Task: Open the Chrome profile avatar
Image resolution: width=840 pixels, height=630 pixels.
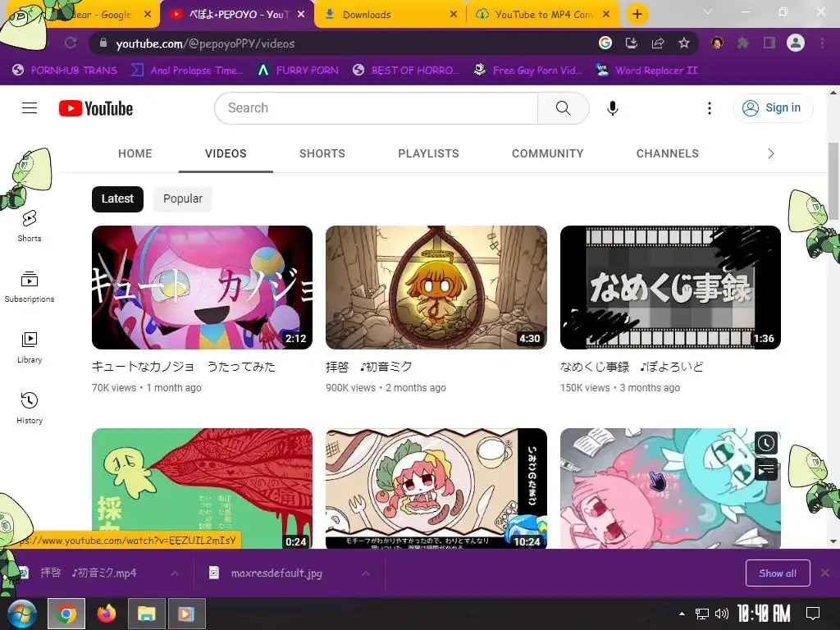Action: point(796,43)
